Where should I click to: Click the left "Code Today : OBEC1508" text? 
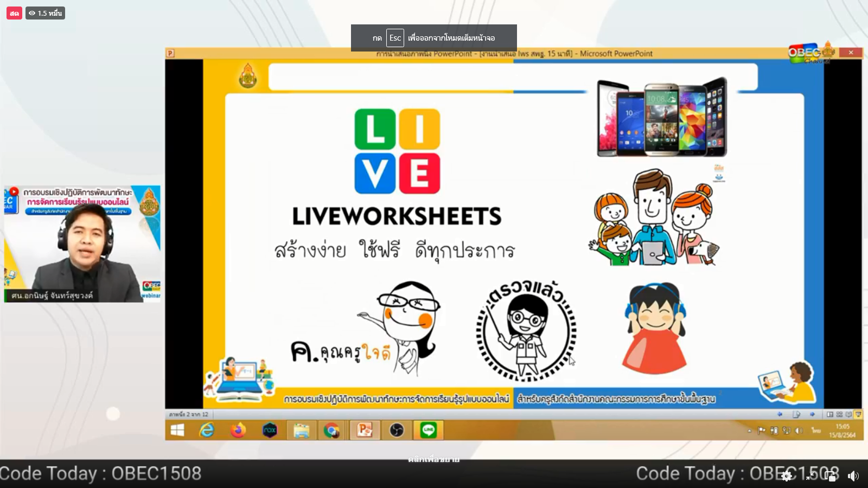coord(101,473)
